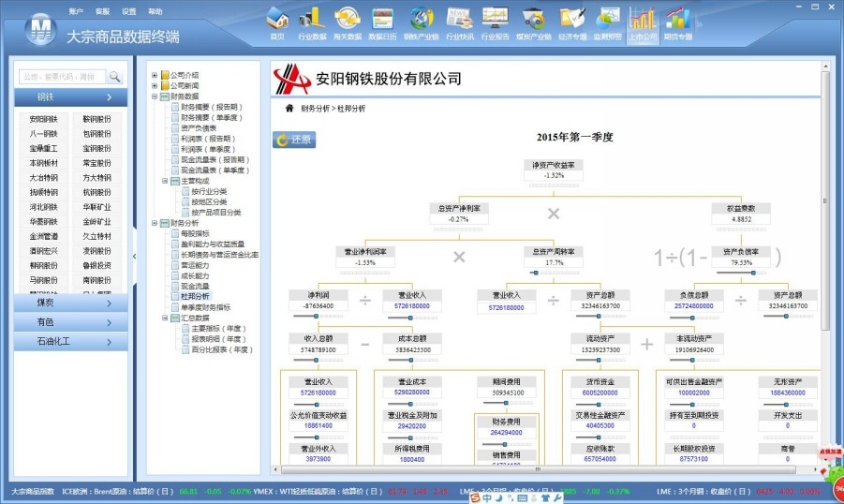
Task: Select company 八一钢铁
Action: 44,134
